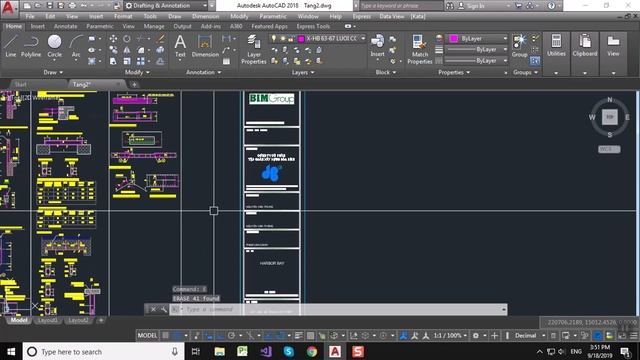640x360 pixels.
Task: Expand the Modify panel
Action: click(137, 72)
